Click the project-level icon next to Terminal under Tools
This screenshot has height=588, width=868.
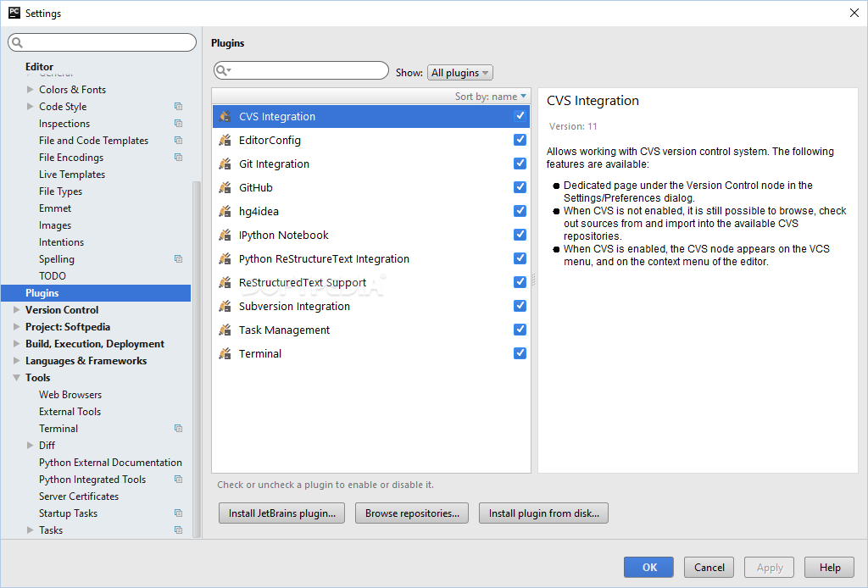pos(178,428)
